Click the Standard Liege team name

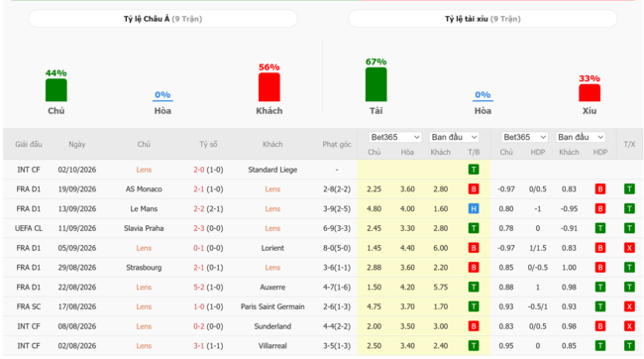point(272,170)
